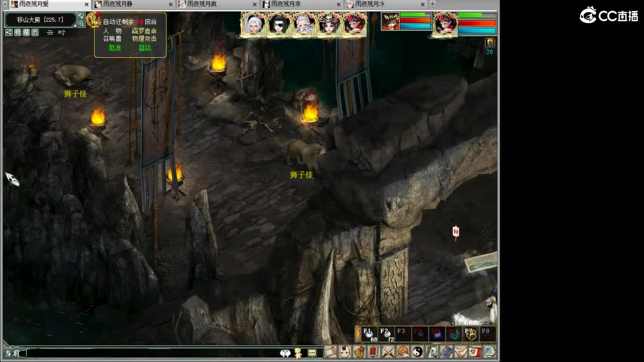Screen dimensions: 644x362
Task: Open the 帮 guild banner icon
Action: pos(475,351)
